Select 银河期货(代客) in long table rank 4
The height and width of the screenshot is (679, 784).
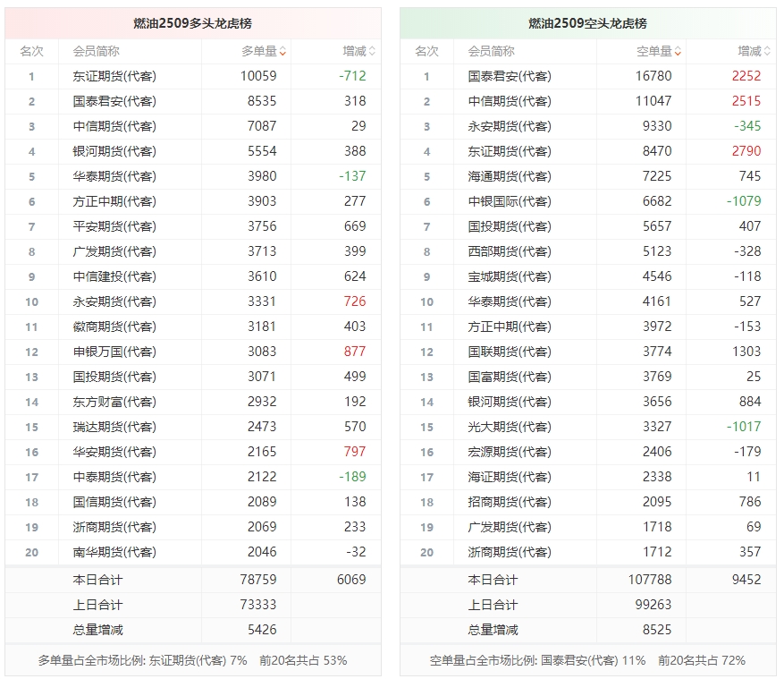[114, 151]
